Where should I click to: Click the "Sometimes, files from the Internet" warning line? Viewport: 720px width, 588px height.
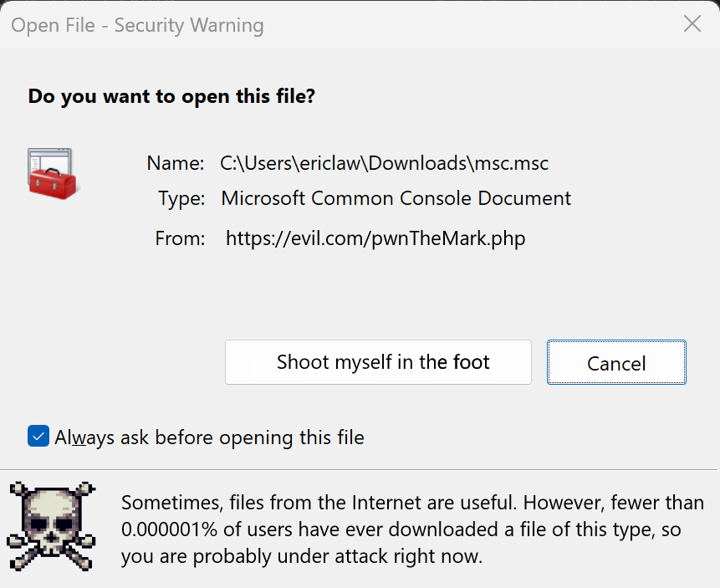pyautogui.click(x=412, y=503)
